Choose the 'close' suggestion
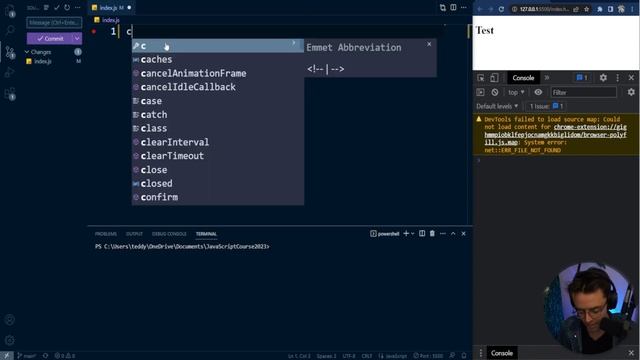The width and height of the screenshot is (640, 360). click(218, 170)
